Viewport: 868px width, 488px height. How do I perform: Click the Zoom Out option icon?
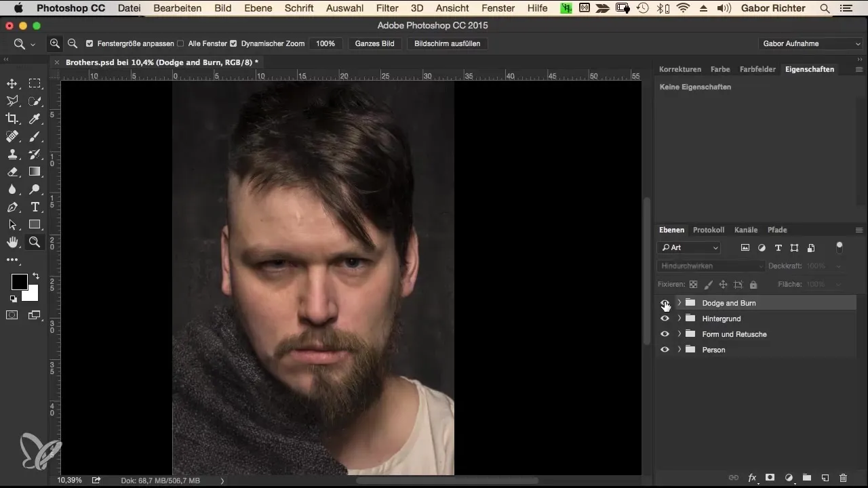click(73, 43)
